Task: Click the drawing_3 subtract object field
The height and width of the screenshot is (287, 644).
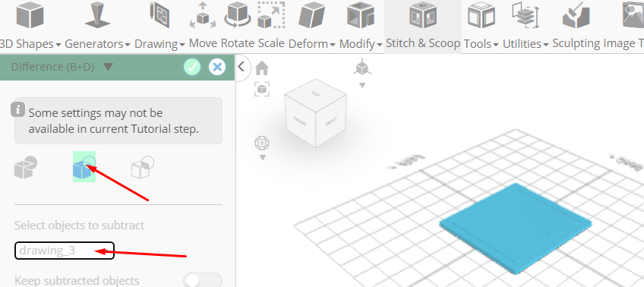Action: (x=65, y=251)
